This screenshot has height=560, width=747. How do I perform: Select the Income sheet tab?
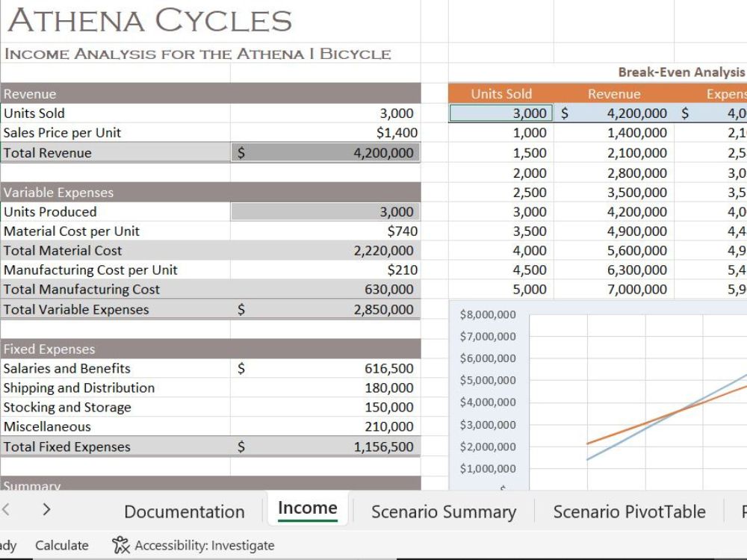point(307,508)
